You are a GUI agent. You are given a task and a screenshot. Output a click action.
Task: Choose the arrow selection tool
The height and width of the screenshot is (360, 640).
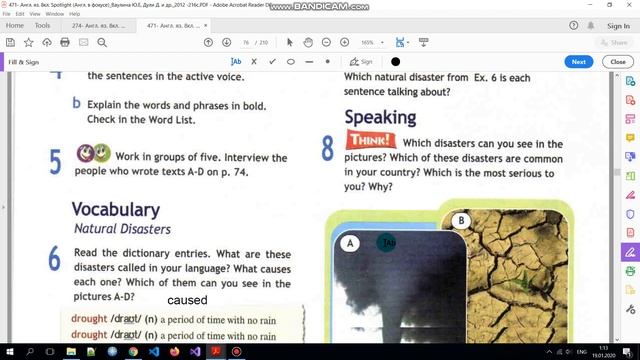290,42
